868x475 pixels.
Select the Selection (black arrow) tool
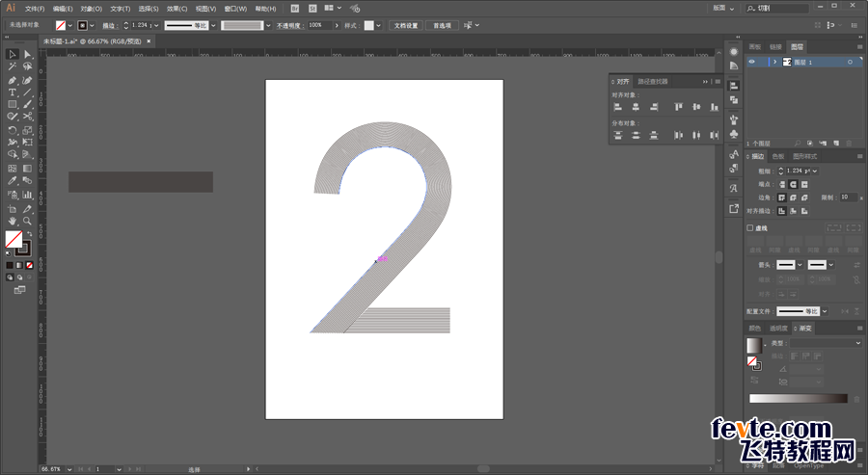(13, 54)
